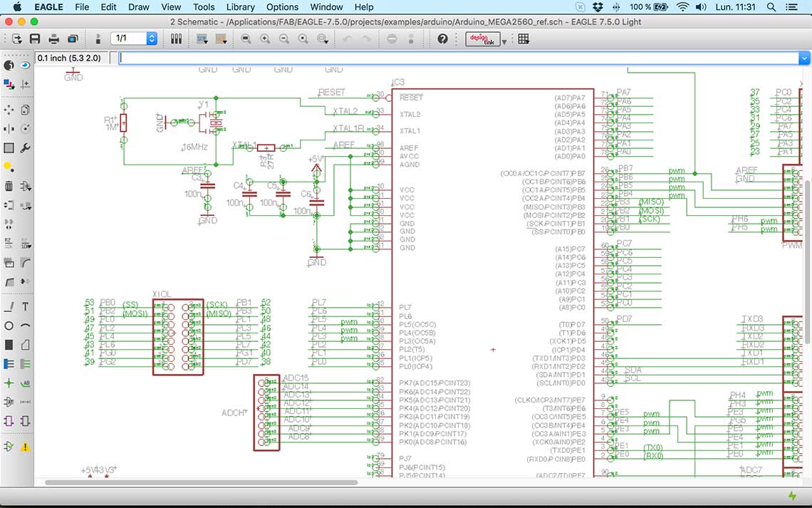
Task: Select the Group tool
Action: point(9,148)
